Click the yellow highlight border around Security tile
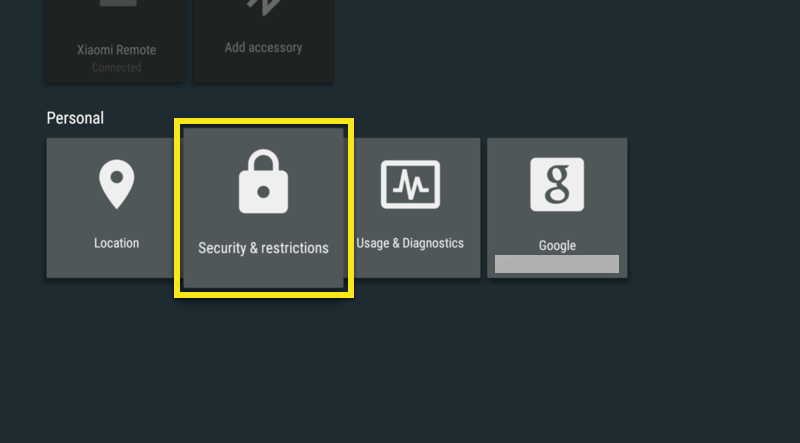Image resolution: width=800 pixels, height=443 pixels. coord(264,121)
